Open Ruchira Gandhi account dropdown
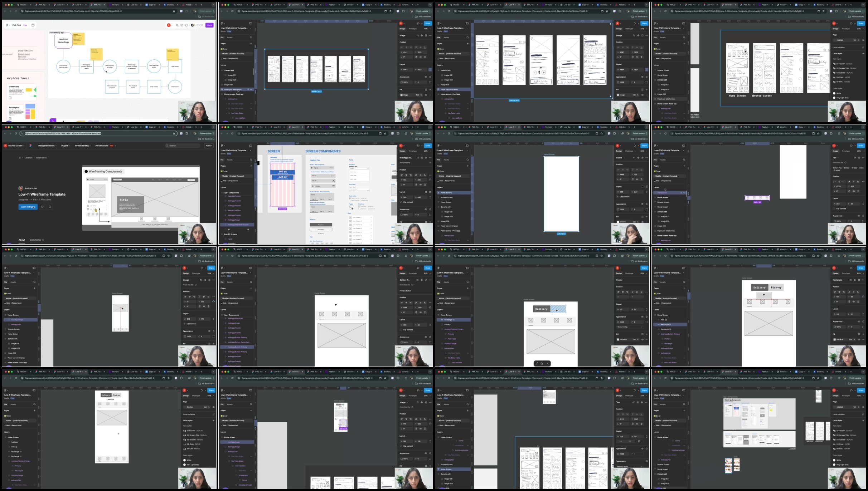Viewport: 868px width, 491px height. coord(14,146)
